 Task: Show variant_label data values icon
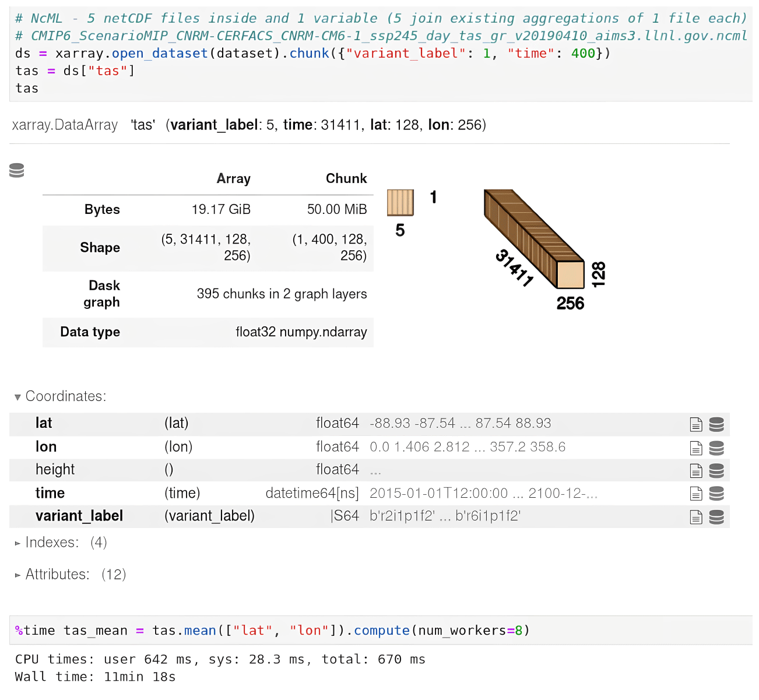pyautogui.click(x=716, y=517)
